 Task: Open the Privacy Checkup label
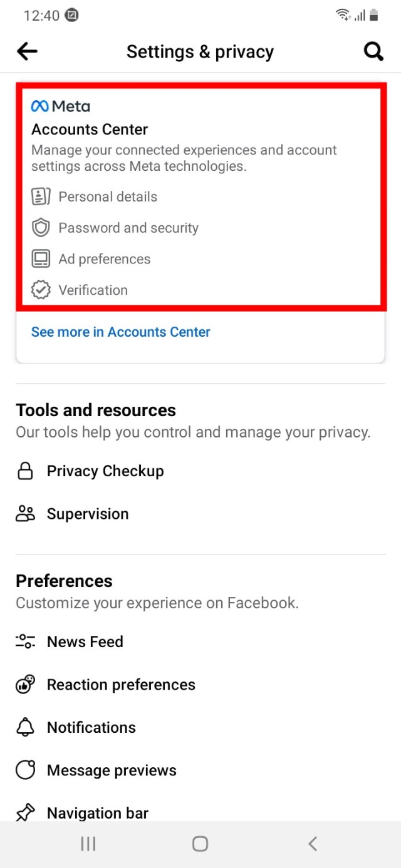[x=105, y=471]
